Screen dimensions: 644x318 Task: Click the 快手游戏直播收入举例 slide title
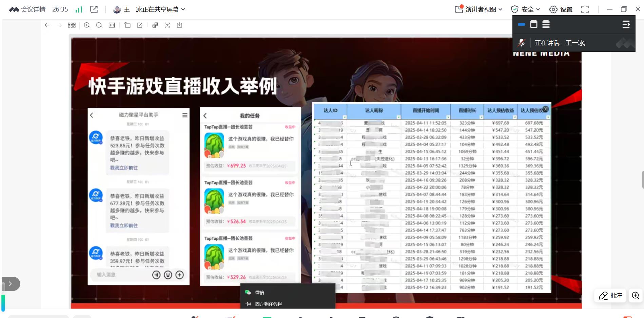pos(183,86)
